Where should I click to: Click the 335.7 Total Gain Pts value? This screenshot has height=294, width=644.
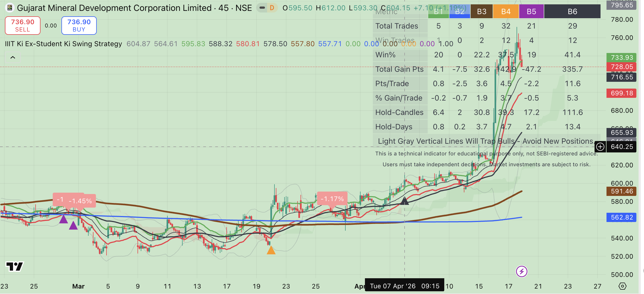(572, 69)
